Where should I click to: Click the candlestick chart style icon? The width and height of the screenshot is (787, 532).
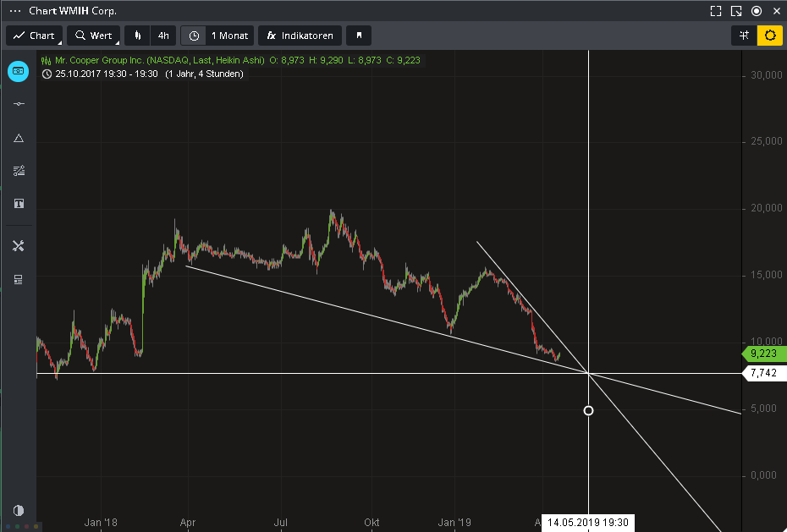pos(138,36)
